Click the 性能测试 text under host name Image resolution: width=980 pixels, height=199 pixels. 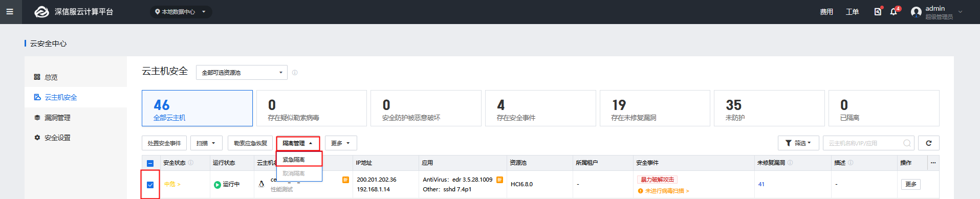pos(281,190)
